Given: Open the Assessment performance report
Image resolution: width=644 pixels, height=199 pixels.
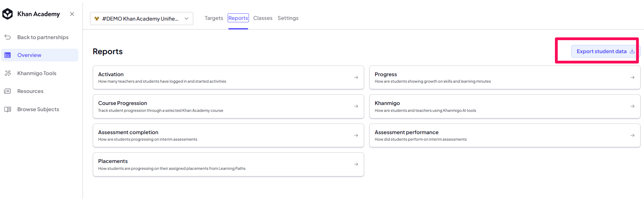Looking at the screenshot, I should coord(505,136).
